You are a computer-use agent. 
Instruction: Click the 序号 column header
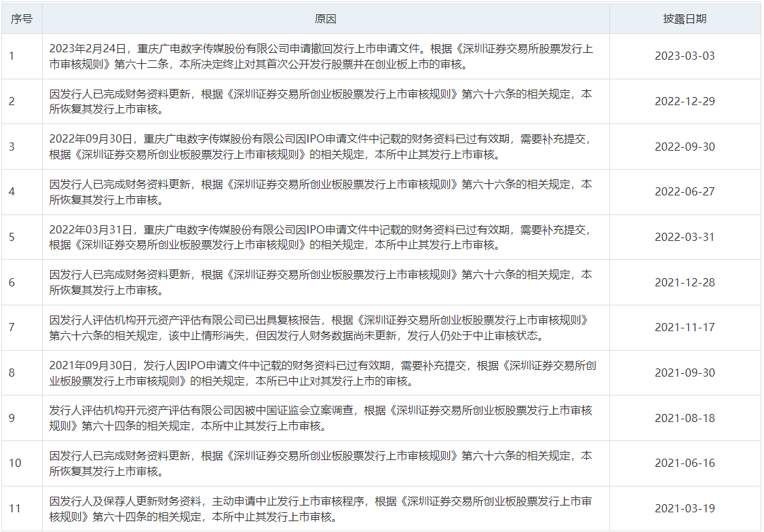pyautogui.click(x=21, y=19)
